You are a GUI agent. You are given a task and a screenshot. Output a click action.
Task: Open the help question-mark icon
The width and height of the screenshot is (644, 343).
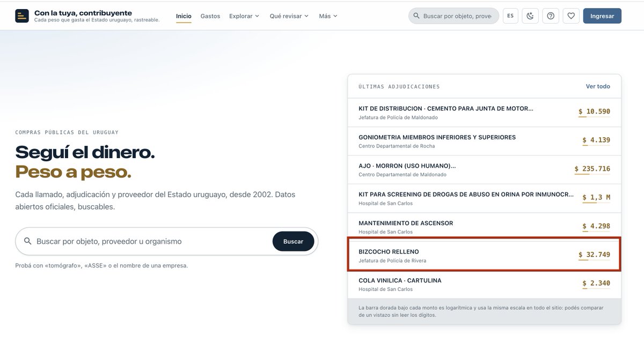coord(551,16)
